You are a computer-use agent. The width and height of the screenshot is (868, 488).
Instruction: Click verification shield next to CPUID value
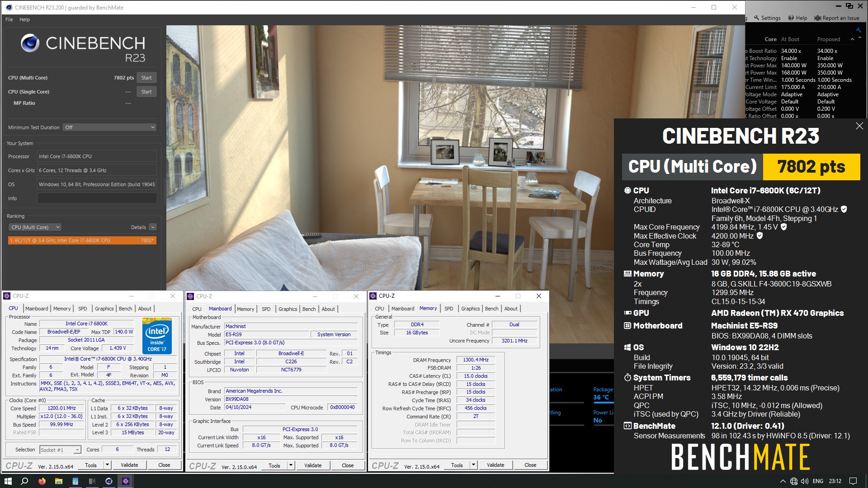coord(844,209)
